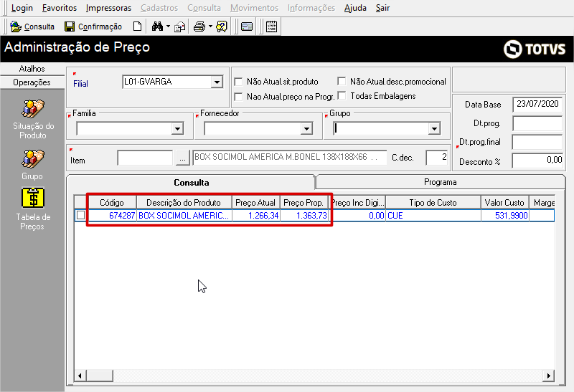Image resolution: width=574 pixels, height=392 pixels.
Task: Click the Preço Inc Digi... column header
Action: pos(357,203)
